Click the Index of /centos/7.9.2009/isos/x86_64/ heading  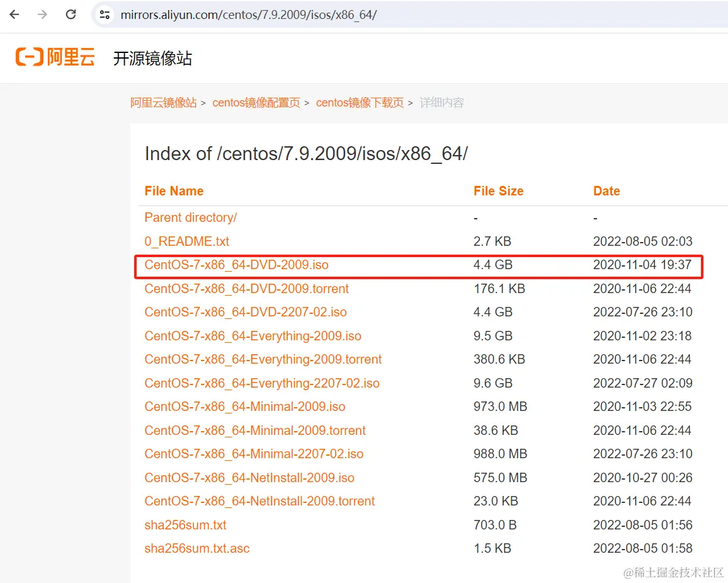pos(307,154)
